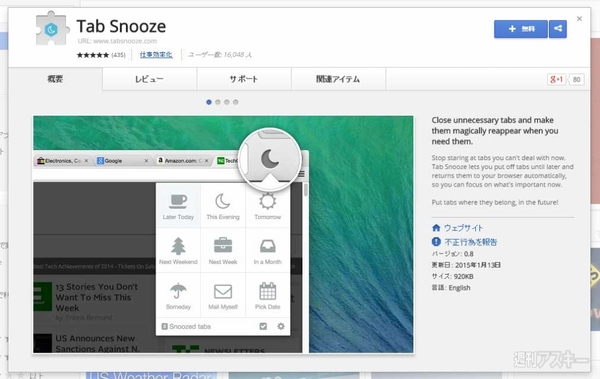Image resolution: width=600 pixels, height=379 pixels.
Task: Click the Someday umbrella icon
Action: [178, 291]
